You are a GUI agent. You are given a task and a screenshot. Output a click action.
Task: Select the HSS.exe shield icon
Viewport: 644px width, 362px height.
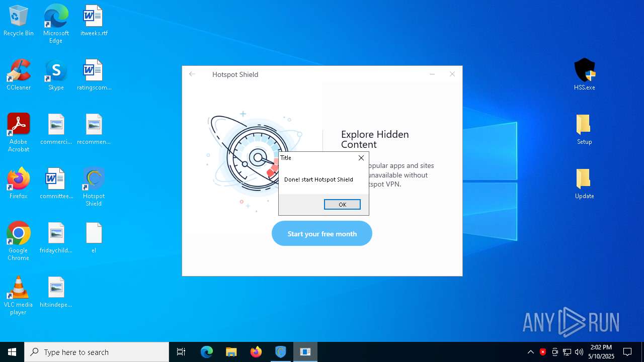tap(584, 75)
